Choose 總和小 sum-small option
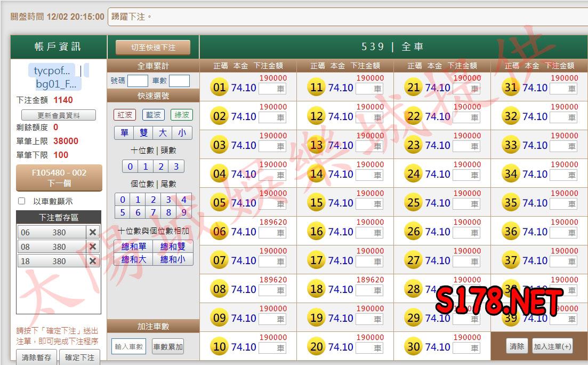Image resolution: width=588 pixels, height=365 pixels. click(x=173, y=259)
